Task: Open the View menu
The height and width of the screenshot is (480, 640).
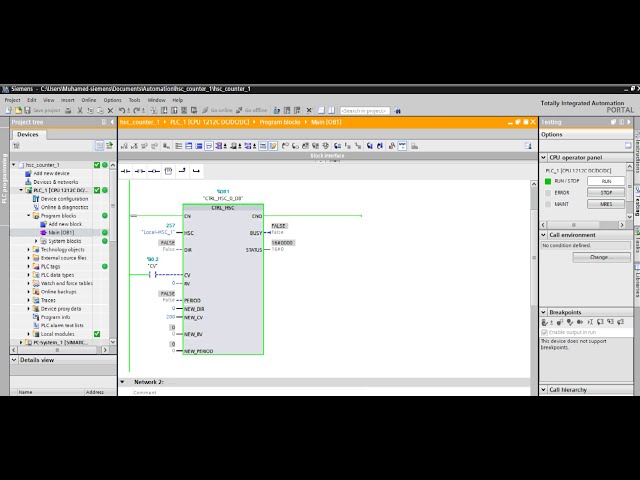Action: tap(49, 100)
